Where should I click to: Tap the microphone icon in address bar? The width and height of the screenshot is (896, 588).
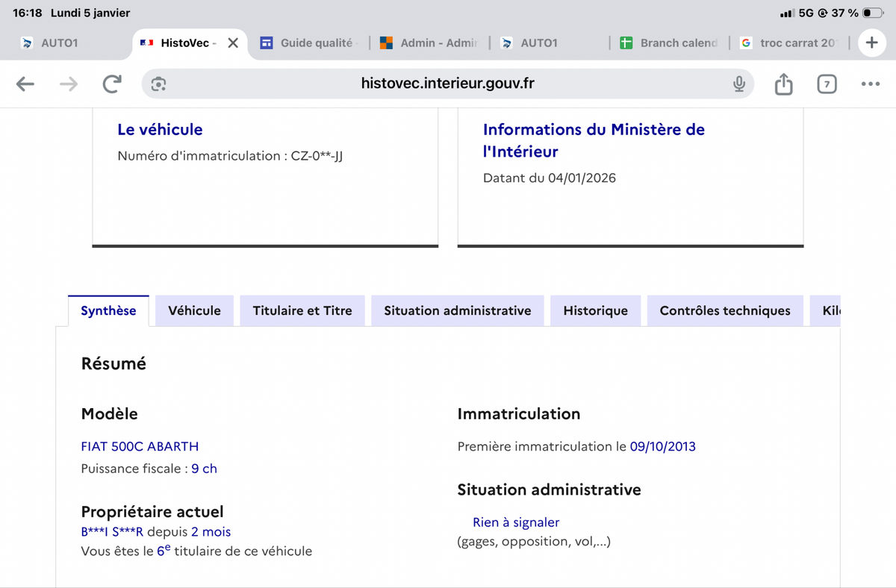point(738,84)
